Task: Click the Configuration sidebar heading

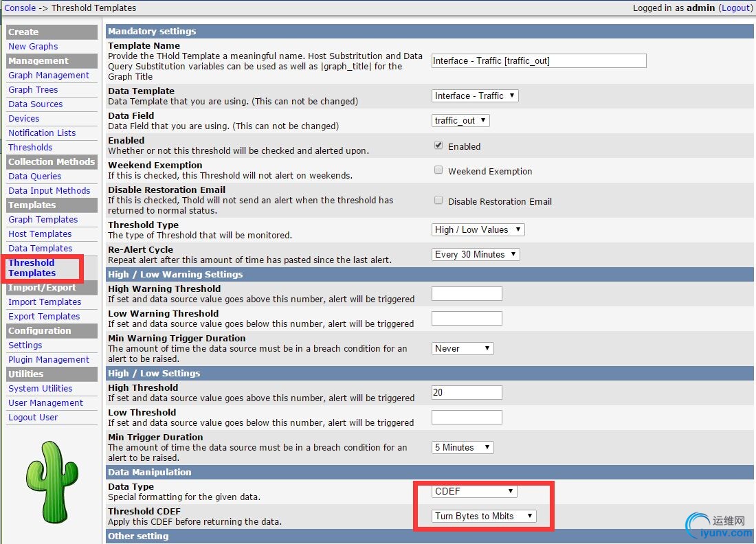Action: point(52,331)
